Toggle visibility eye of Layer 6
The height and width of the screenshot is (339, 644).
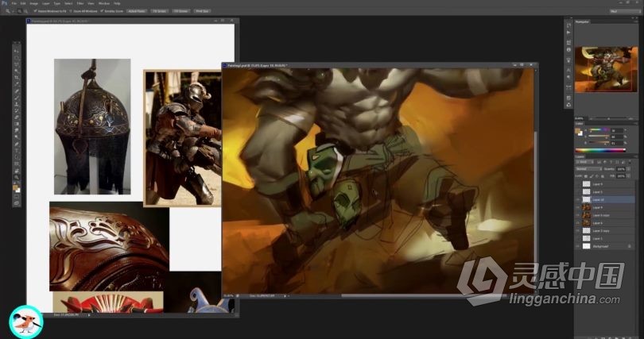pyautogui.click(x=578, y=223)
